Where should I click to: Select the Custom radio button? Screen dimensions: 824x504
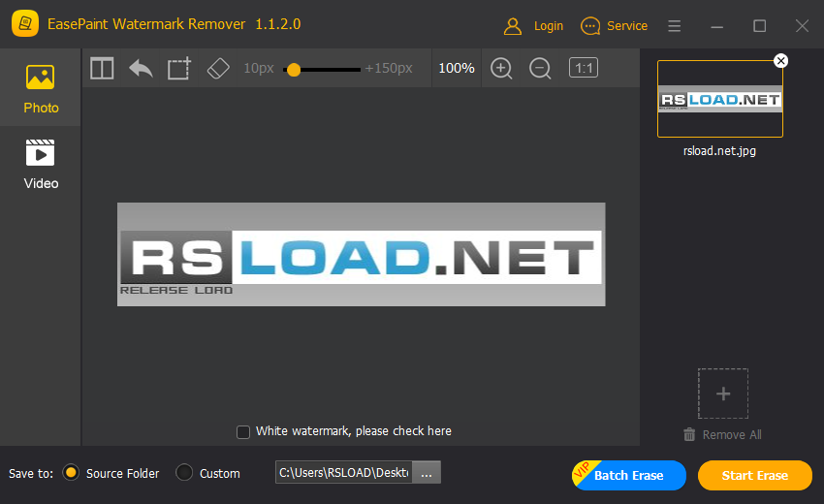point(184,472)
